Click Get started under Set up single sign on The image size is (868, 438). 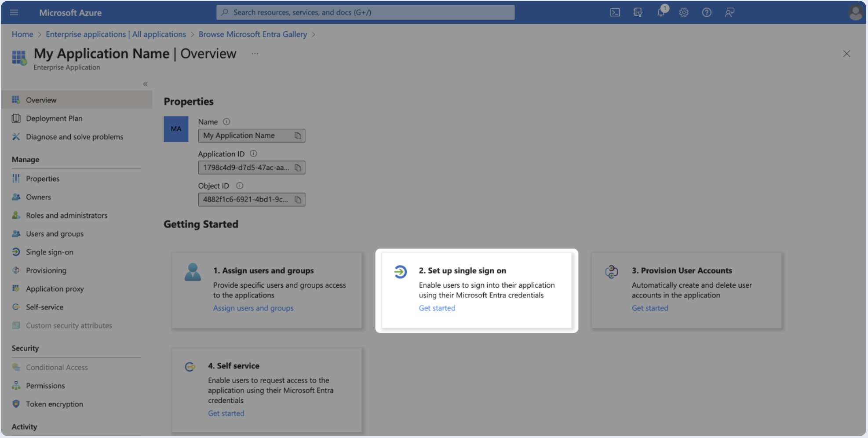437,308
